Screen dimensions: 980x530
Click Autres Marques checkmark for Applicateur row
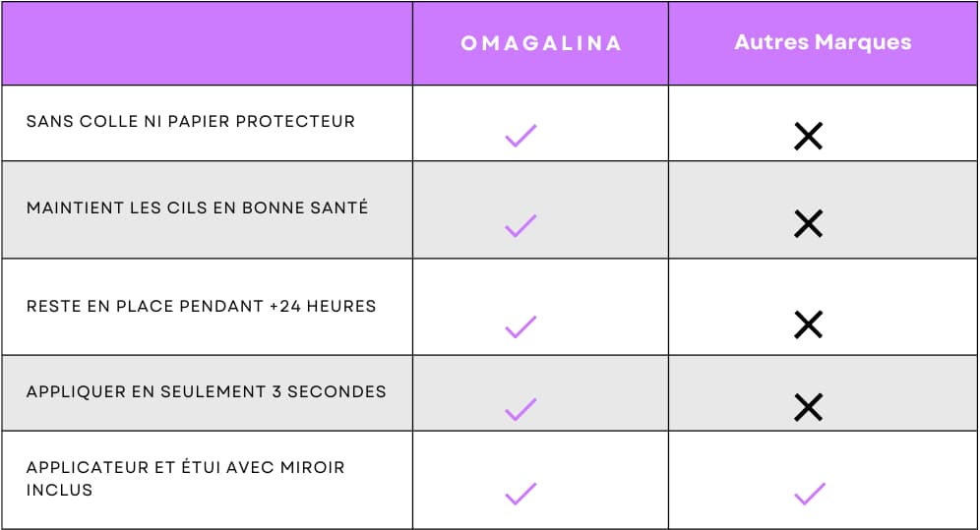[809, 494]
